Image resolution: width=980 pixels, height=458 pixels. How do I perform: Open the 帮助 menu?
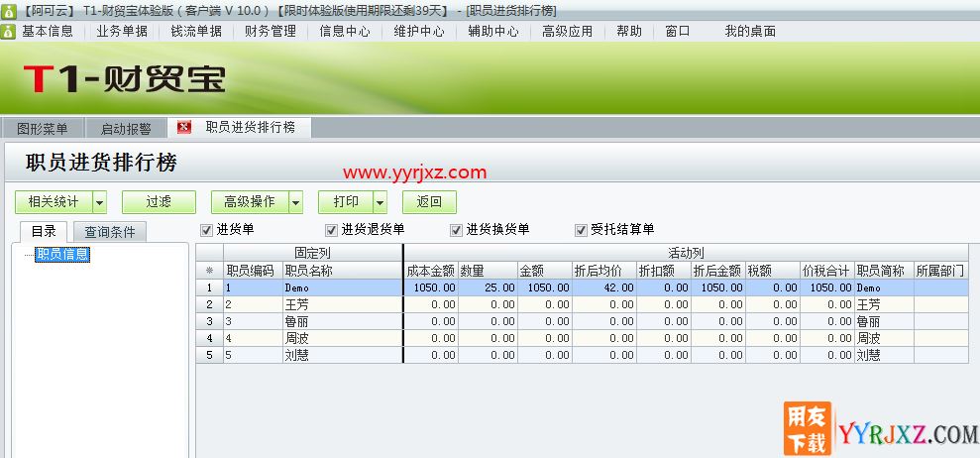tap(629, 31)
